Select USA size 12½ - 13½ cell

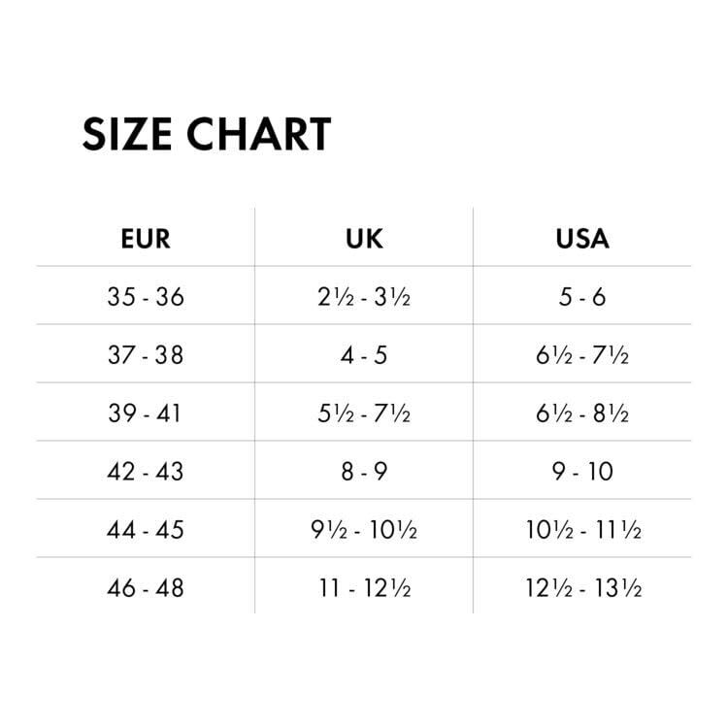[582, 587]
